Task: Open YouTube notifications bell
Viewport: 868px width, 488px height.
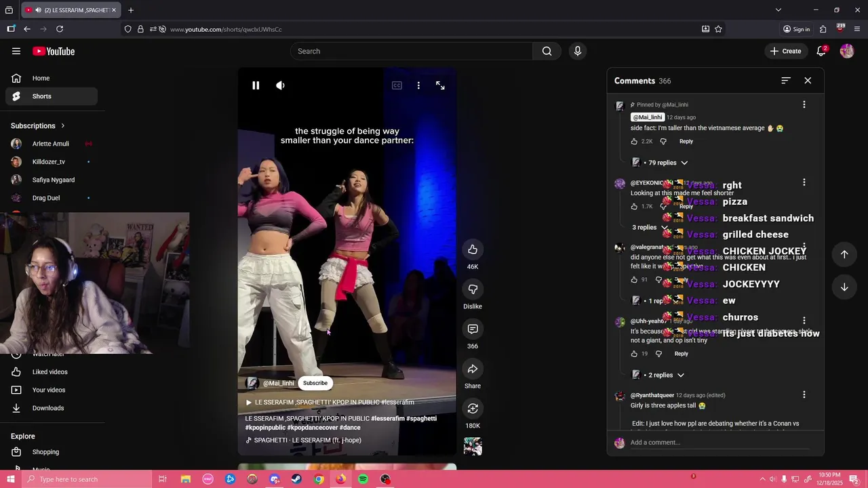Action: pos(821,52)
